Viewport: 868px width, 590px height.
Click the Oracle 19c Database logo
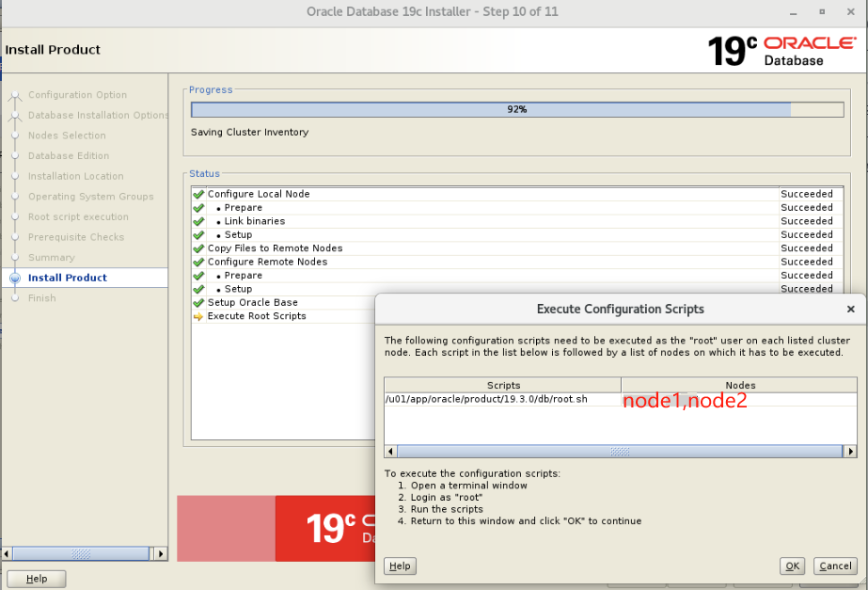[x=781, y=51]
